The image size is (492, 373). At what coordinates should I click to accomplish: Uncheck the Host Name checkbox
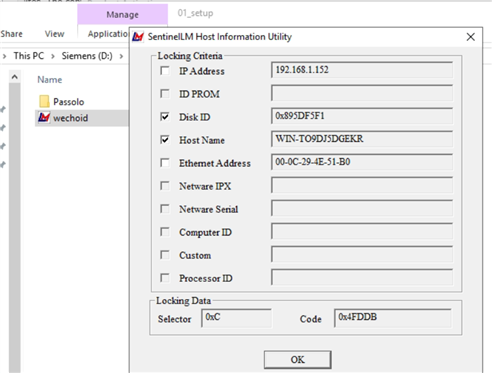(165, 140)
